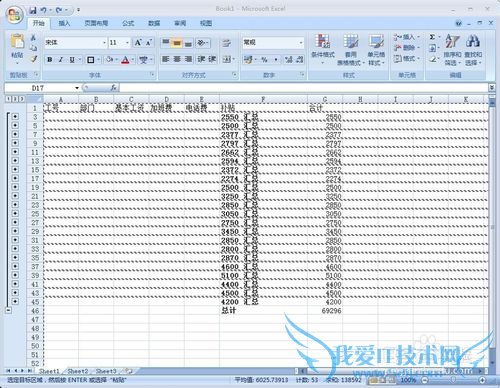Viewport: 500px width, 388px height.
Task: Open the Office button menu
Action: (14, 15)
